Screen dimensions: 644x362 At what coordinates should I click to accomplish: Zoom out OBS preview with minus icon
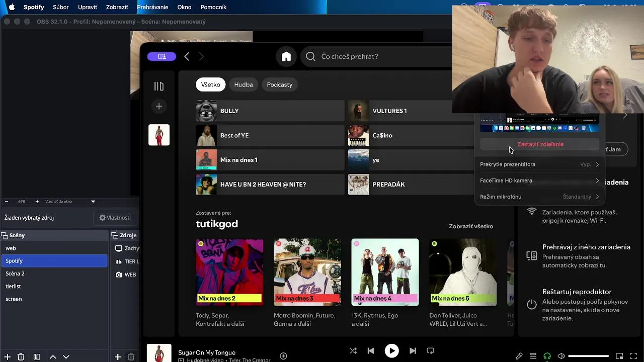point(7,202)
